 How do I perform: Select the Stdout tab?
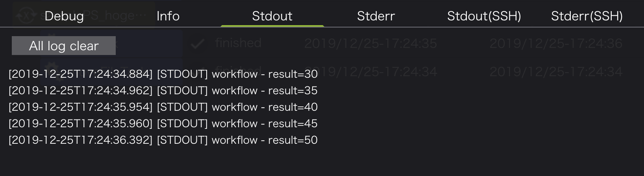[272, 16]
